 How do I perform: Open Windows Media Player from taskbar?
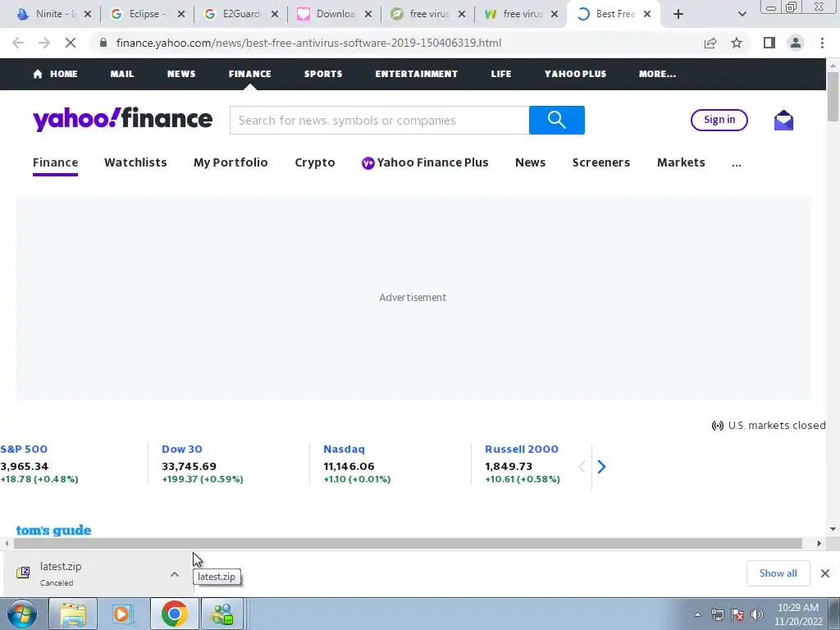pos(123,614)
